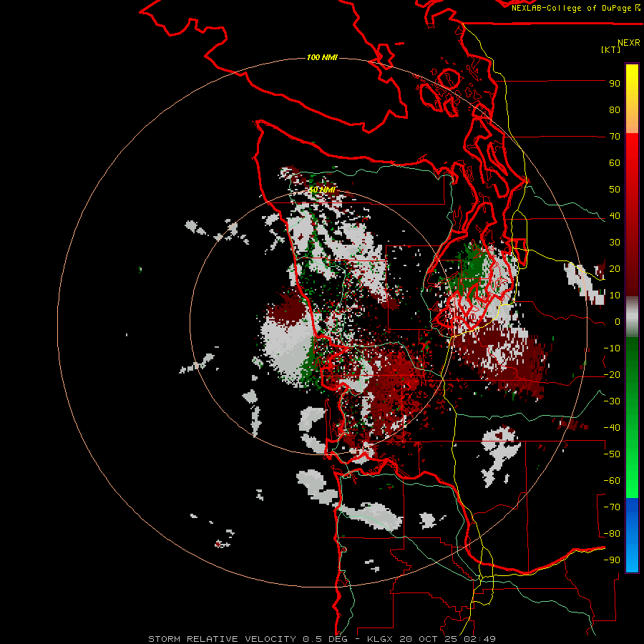Click the -30 value on the velocity scale
Screen dimensions: 644x644
click(x=612, y=401)
